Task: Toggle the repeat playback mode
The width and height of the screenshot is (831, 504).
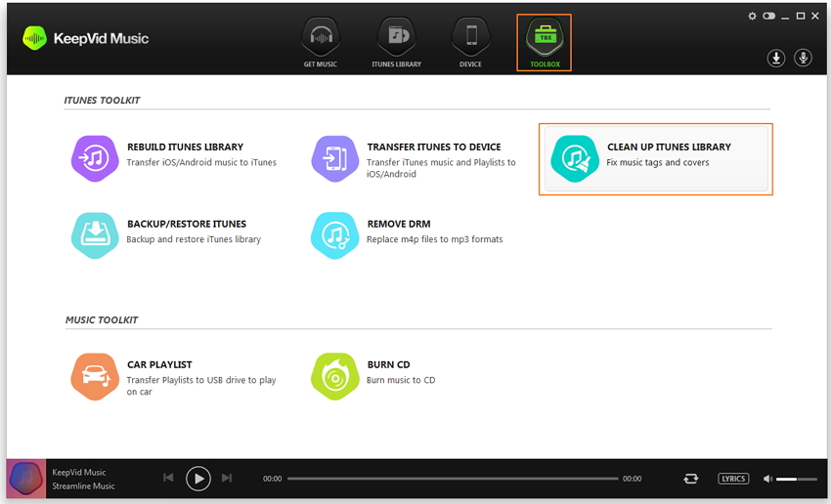Action: coord(691,479)
